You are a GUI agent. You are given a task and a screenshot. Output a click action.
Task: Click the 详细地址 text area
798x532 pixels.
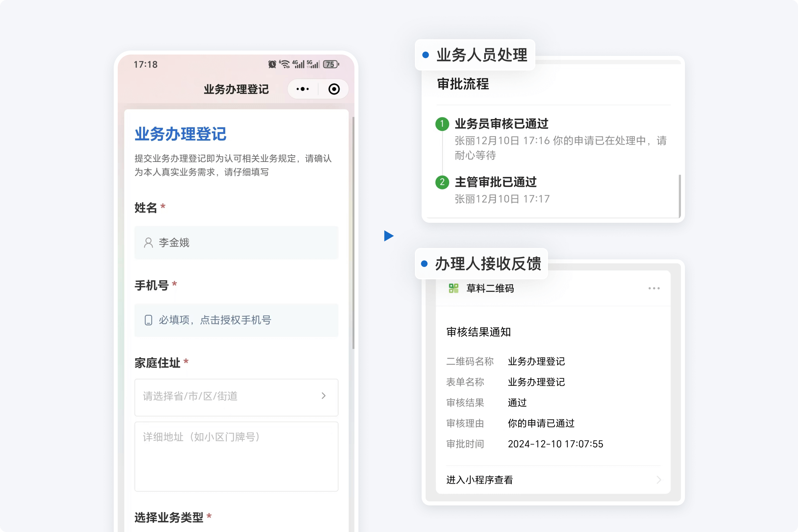click(x=236, y=456)
